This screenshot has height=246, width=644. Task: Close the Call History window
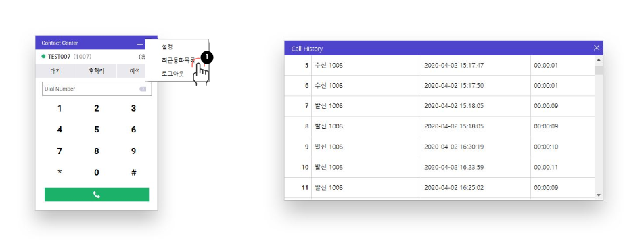597,48
